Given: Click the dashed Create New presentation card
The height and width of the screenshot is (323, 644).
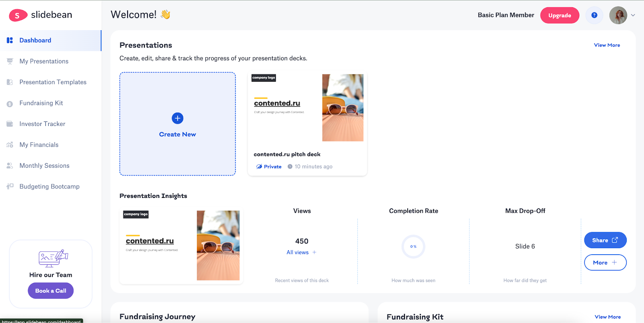Looking at the screenshot, I should [178, 124].
